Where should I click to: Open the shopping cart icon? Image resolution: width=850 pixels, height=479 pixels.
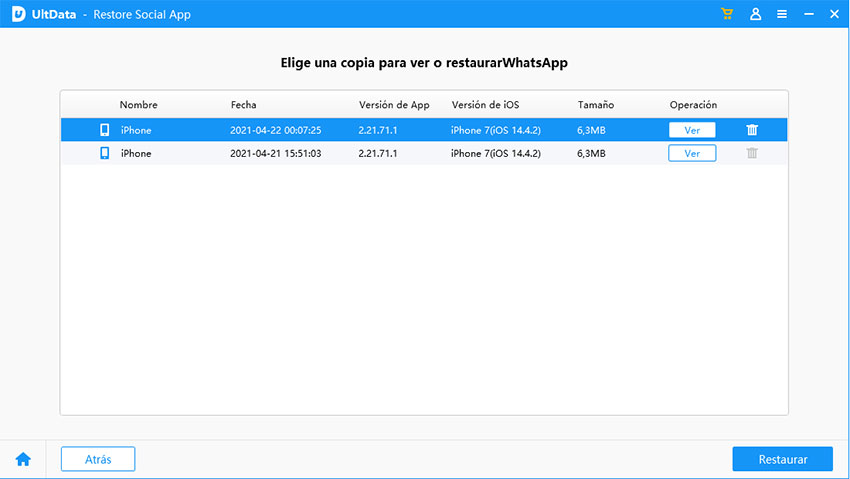[x=727, y=14]
